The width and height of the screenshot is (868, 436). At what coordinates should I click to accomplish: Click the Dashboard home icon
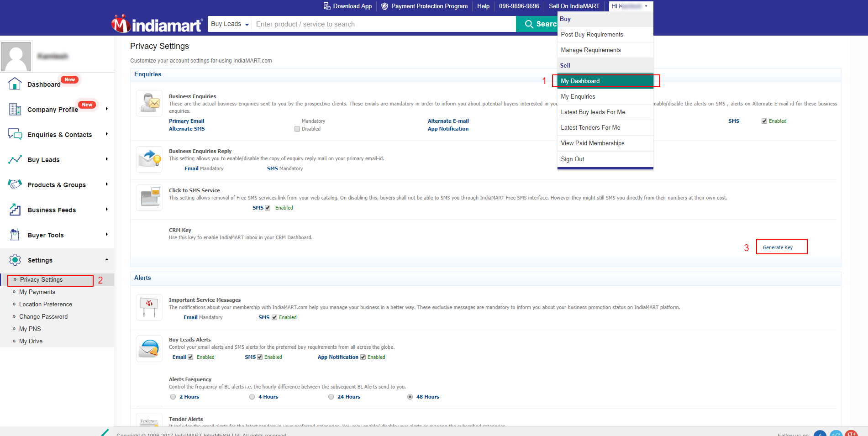click(15, 84)
